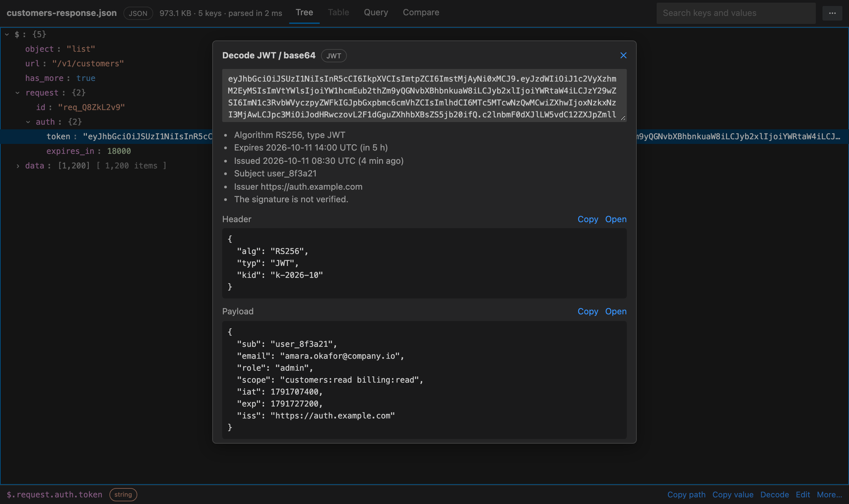Click Copy value in status bar
849x504 pixels.
coord(733,494)
